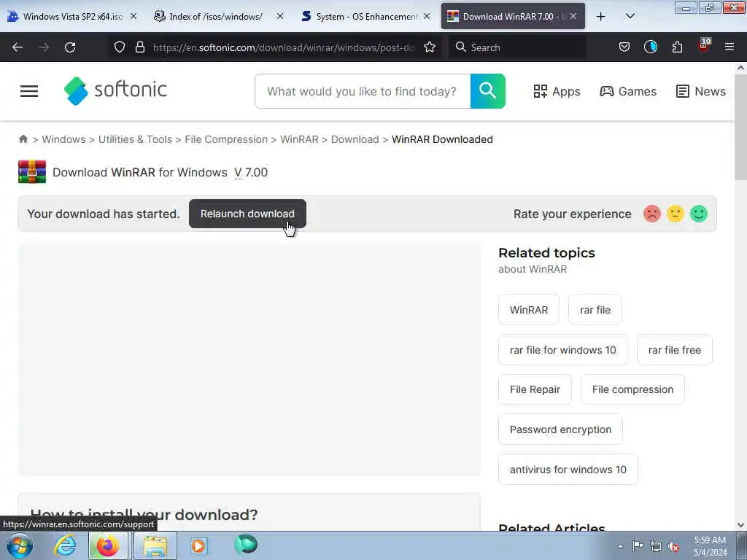The height and width of the screenshot is (560, 747).
Task: Go to the Softonic logo homepage
Action: click(116, 90)
